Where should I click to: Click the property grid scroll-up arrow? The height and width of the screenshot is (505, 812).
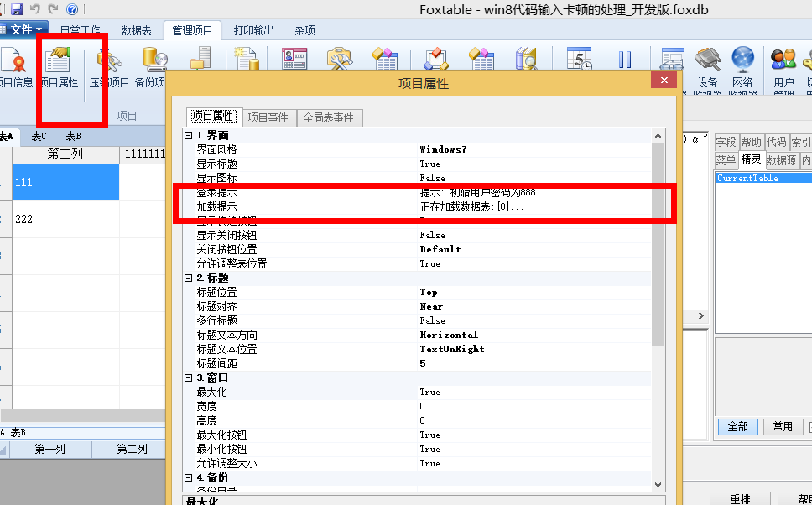[x=658, y=136]
